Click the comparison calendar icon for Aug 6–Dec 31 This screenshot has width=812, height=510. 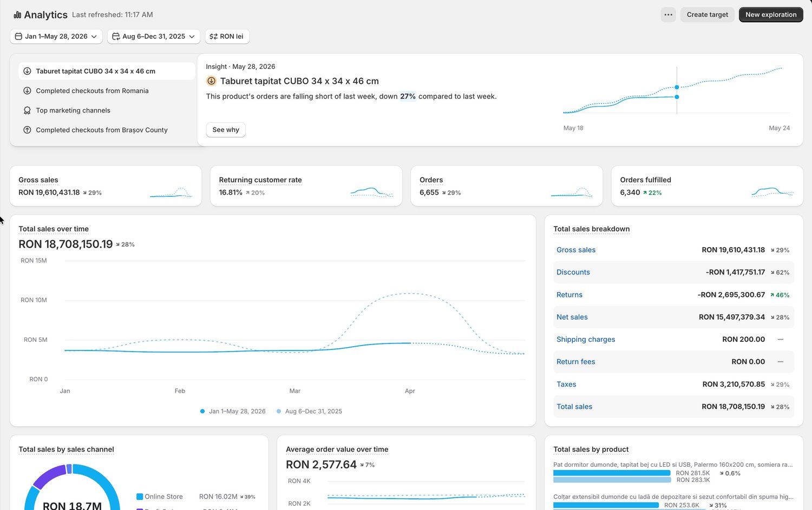click(x=116, y=36)
